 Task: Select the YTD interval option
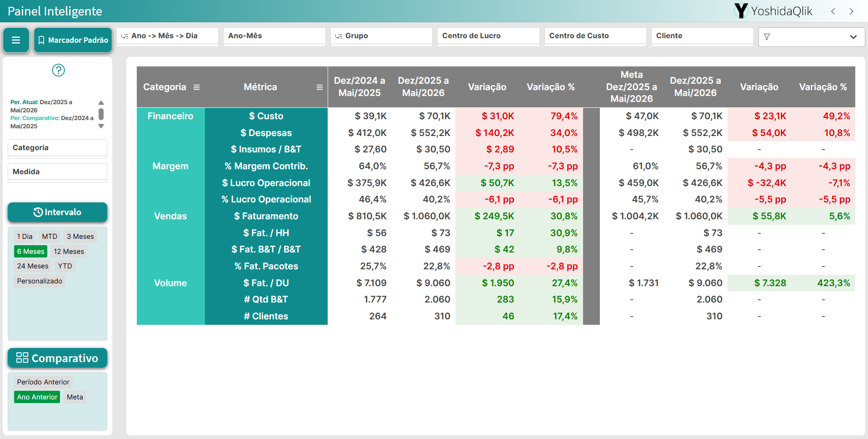click(65, 266)
